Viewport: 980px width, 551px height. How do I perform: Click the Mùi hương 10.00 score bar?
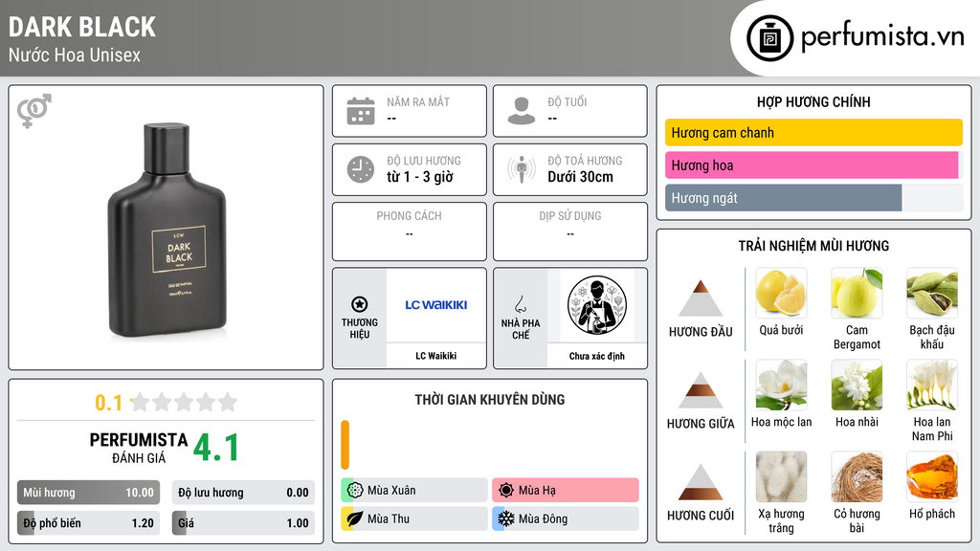point(88,493)
